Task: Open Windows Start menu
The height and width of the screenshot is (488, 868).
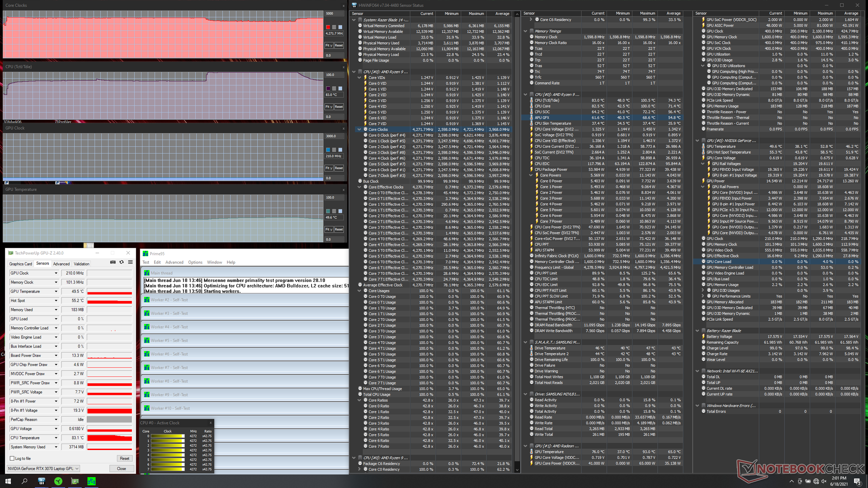Action: (8, 481)
